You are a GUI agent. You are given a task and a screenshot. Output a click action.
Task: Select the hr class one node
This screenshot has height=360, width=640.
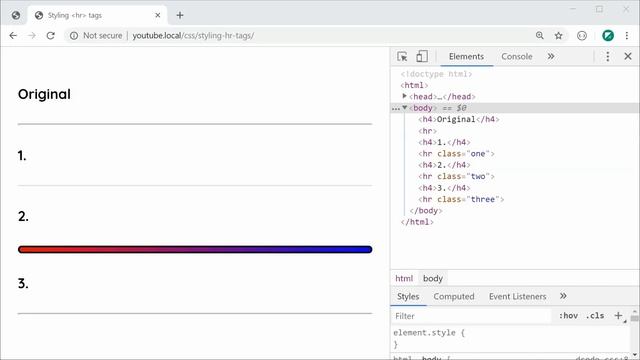coord(456,154)
